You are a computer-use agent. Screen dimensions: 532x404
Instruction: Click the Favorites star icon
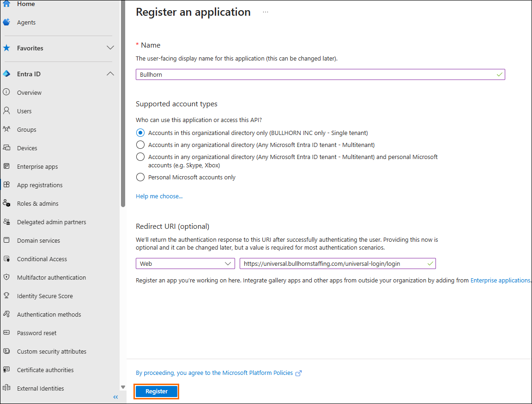(6, 48)
